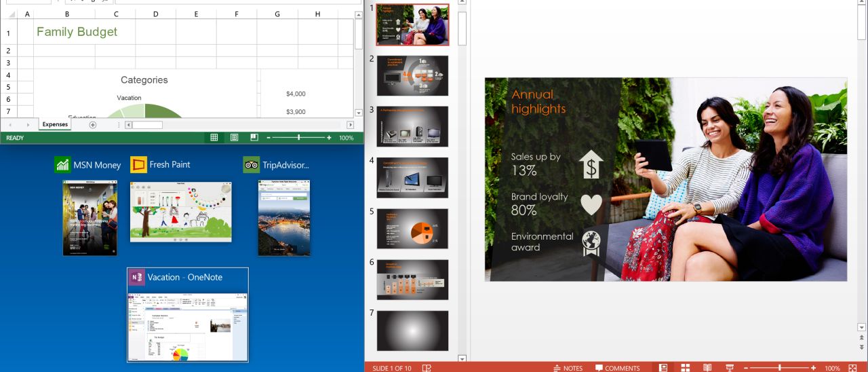
Task: Zoom out Excel with minus button
Action: pyautogui.click(x=269, y=138)
